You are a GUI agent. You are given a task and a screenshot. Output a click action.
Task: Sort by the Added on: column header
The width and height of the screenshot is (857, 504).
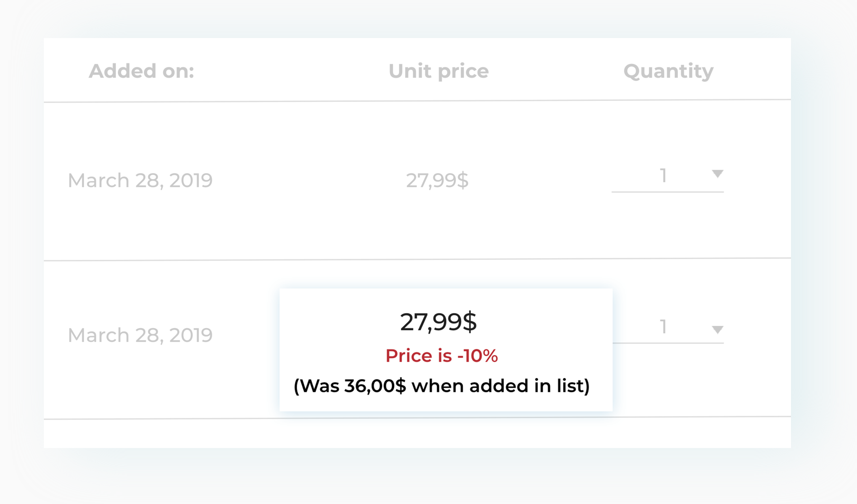pyautogui.click(x=141, y=71)
